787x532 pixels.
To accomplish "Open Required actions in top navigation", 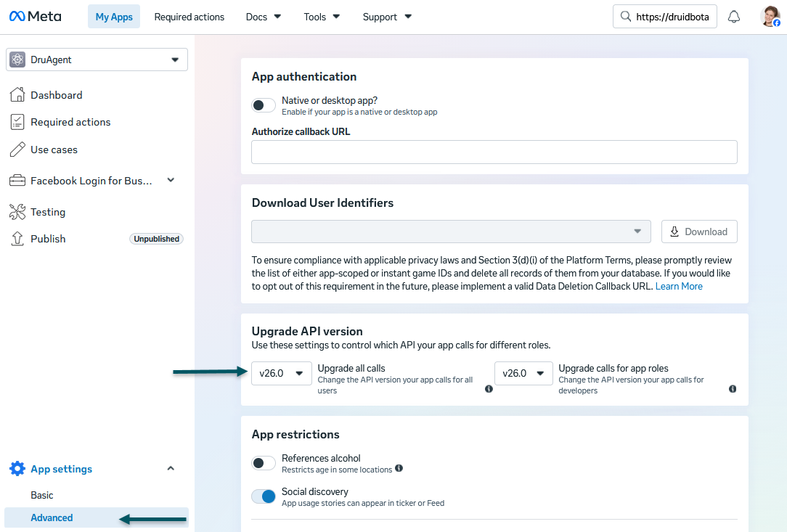I will (x=189, y=17).
